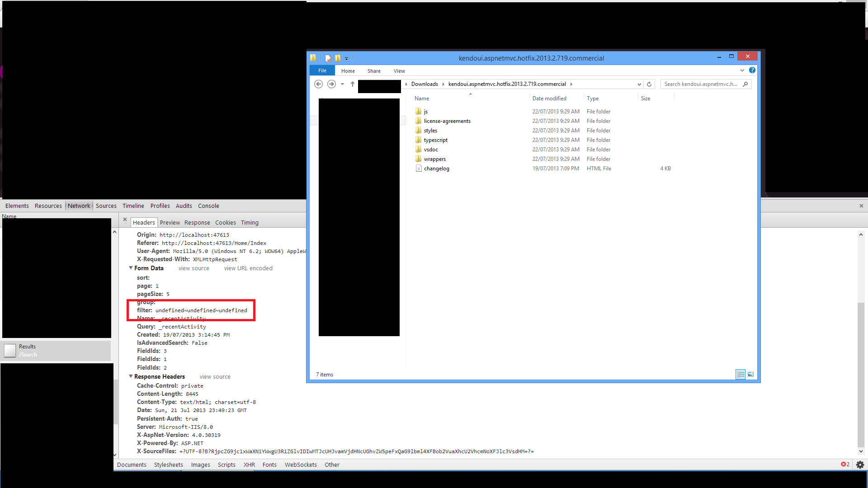Viewport: 868px width, 488px height.
Task: Open the Console panel tab
Action: (208, 206)
